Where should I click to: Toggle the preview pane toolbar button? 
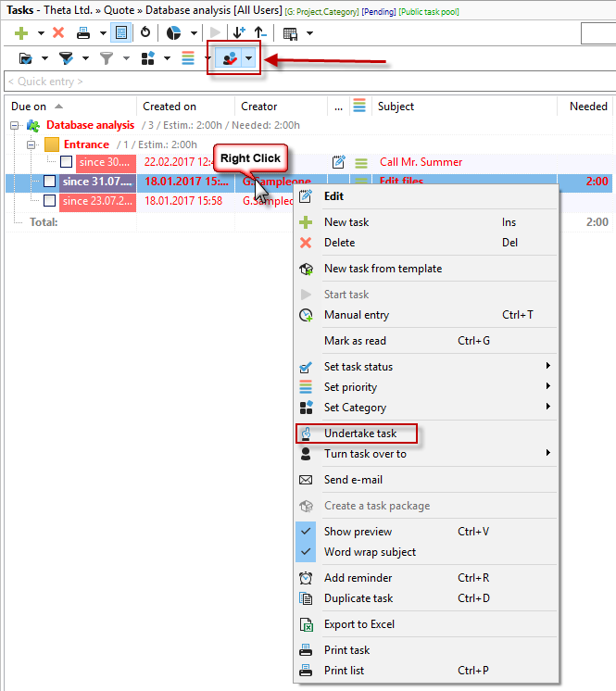pos(120,33)
